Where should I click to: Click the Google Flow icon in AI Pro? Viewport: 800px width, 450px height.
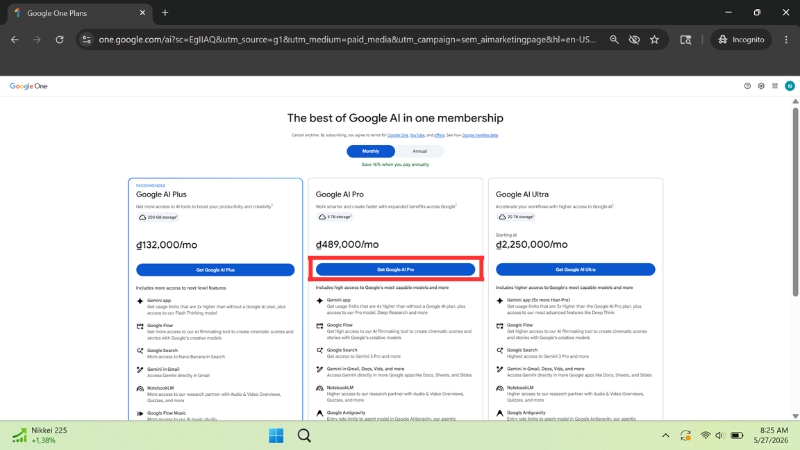319,326
